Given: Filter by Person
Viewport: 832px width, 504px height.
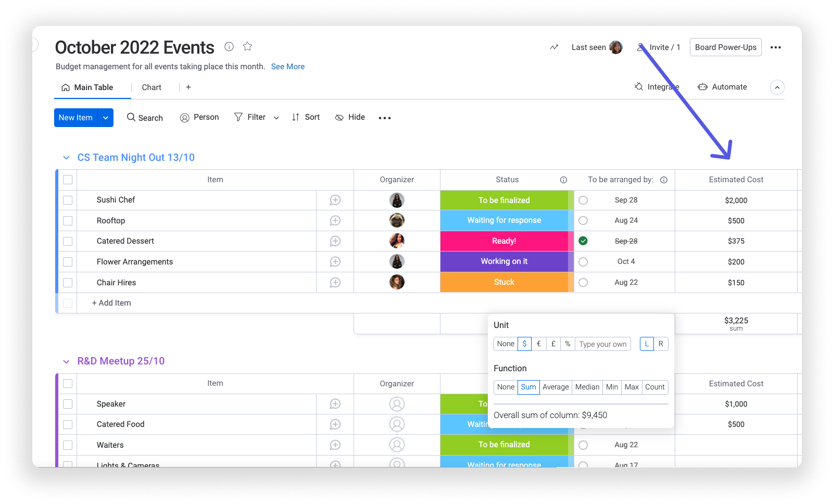Looking at the screenshot, I should [199, 118].
